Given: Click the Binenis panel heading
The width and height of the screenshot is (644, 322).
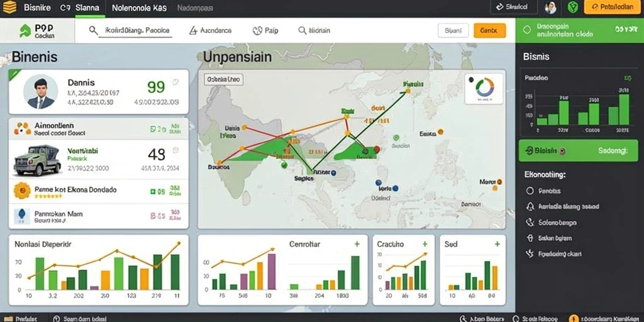Looking at the screenshot, I should tap(35, 57).
